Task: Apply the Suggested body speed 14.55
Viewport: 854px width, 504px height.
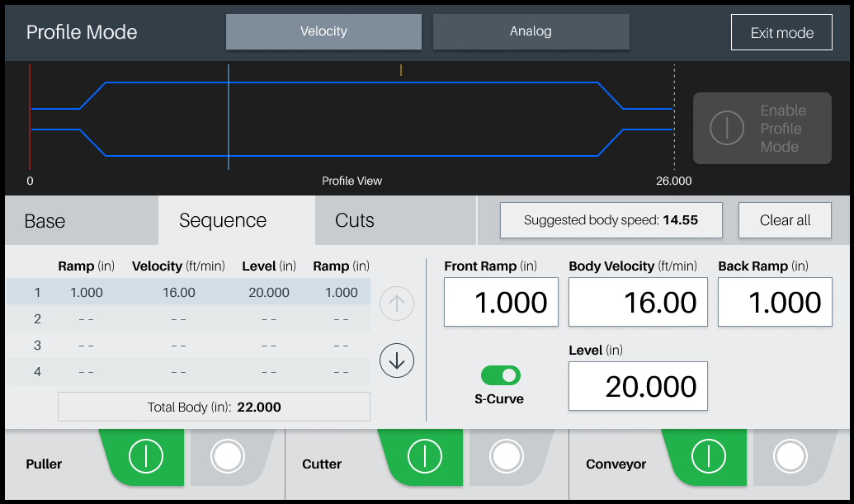Action: pyautogui.click(x=611, y=220)
